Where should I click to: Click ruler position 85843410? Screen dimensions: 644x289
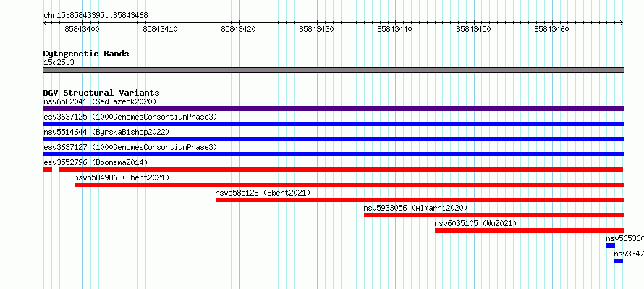(160, 29)
